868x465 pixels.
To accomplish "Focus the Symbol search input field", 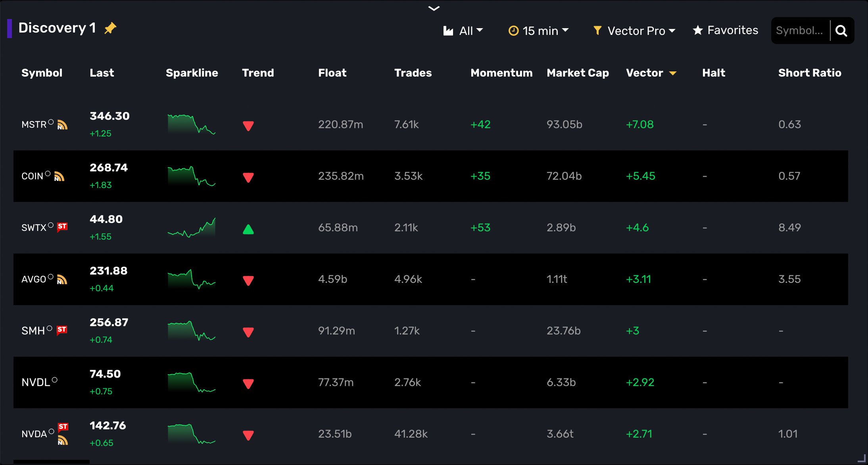I will [x=800, y=31].
